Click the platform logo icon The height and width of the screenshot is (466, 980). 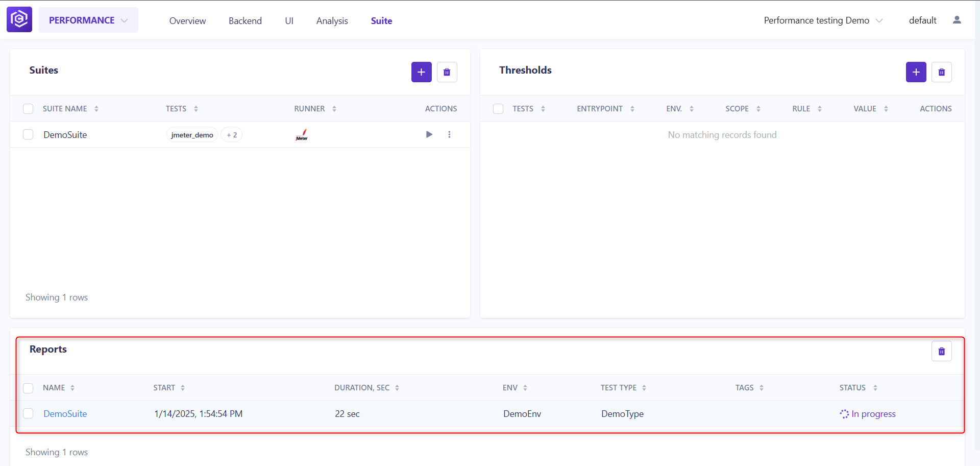click(x=19, y=19)
